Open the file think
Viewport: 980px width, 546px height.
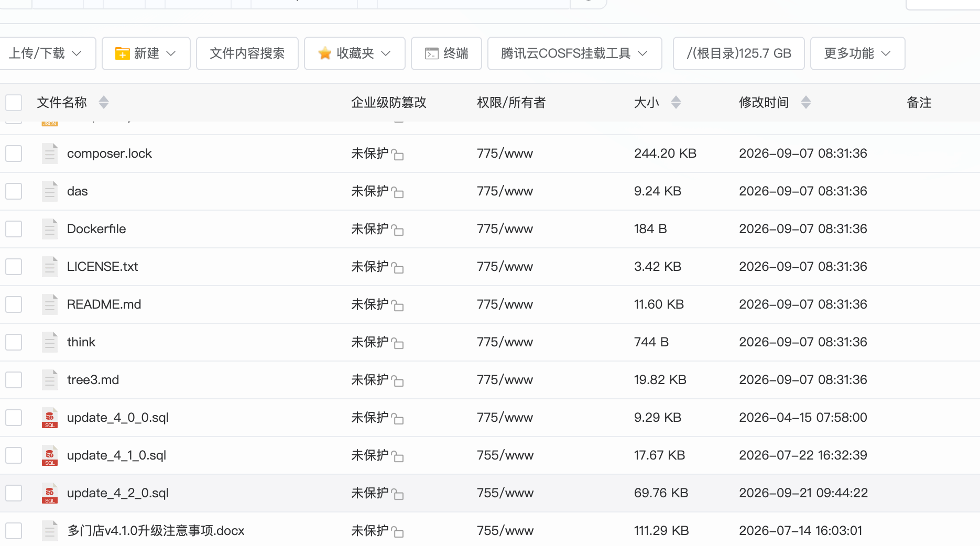point(81,342)
